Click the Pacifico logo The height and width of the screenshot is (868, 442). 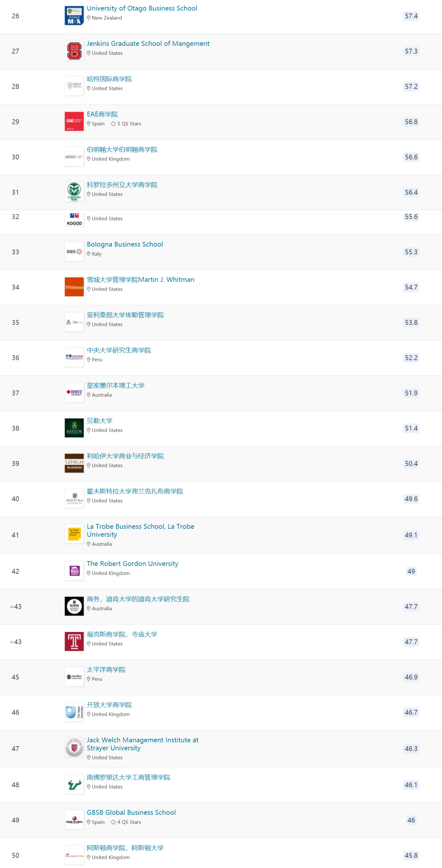click(74, 677)
